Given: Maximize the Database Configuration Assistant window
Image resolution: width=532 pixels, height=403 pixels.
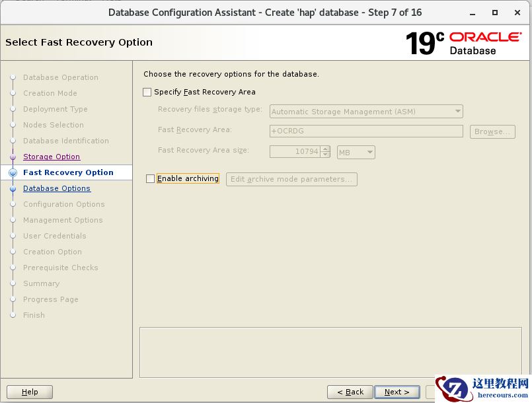Looking at the screenshot, I should [x=495, y=13].
